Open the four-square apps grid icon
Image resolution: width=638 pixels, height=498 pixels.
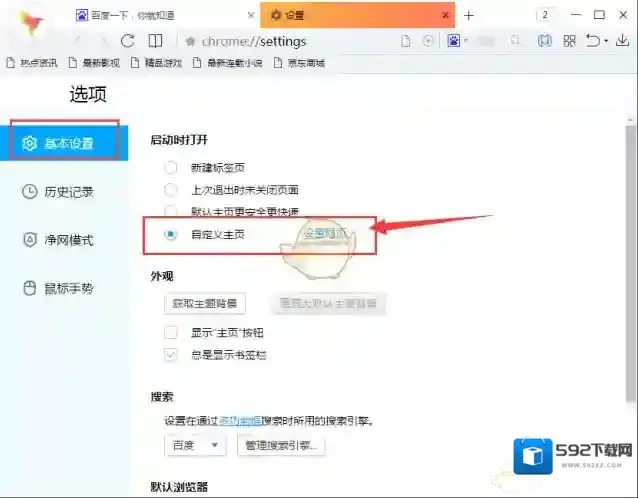pyautogui.click(x=569, y=41)
